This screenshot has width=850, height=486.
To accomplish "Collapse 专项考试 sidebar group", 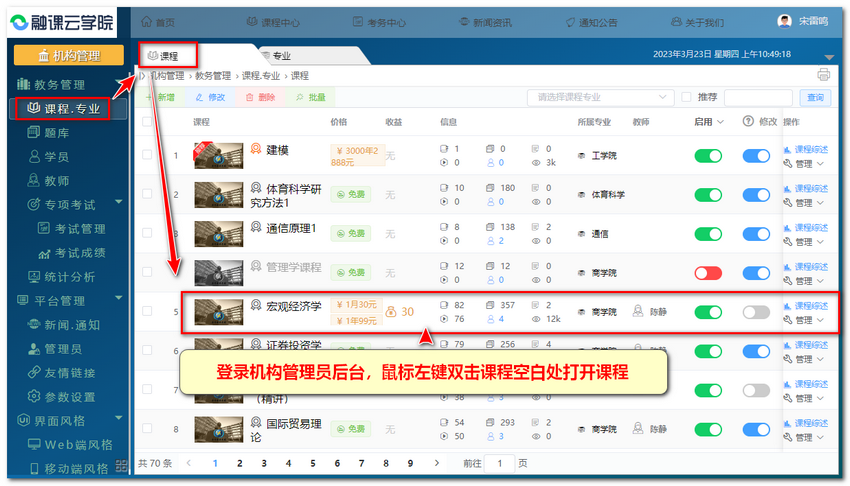I will click(119, 202).
